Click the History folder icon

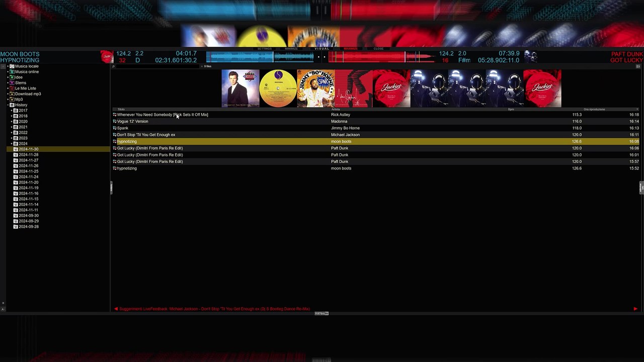pos(12,105)
